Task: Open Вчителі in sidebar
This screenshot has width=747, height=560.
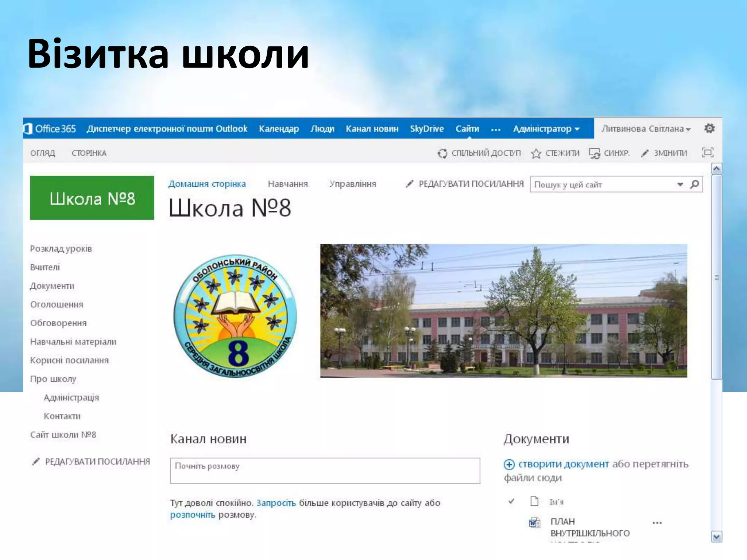Action: [x=45, y=267]
